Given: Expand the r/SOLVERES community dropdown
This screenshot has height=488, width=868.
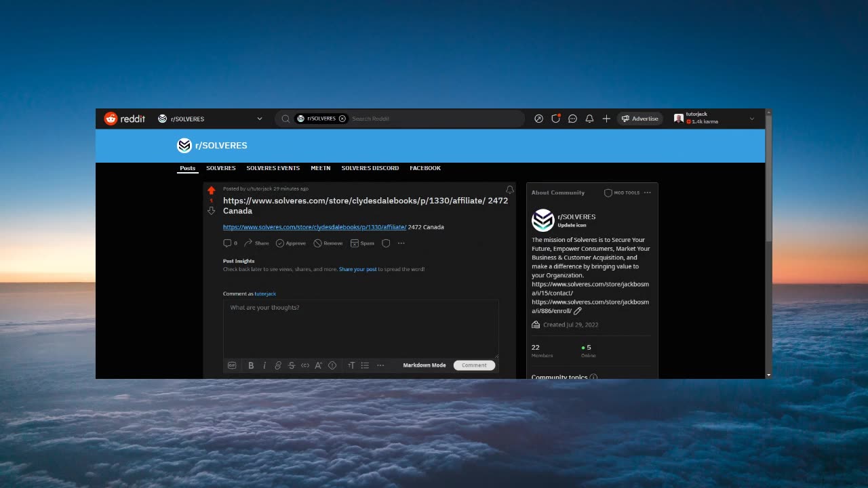Looking at the screenshot, I should 259,119.
